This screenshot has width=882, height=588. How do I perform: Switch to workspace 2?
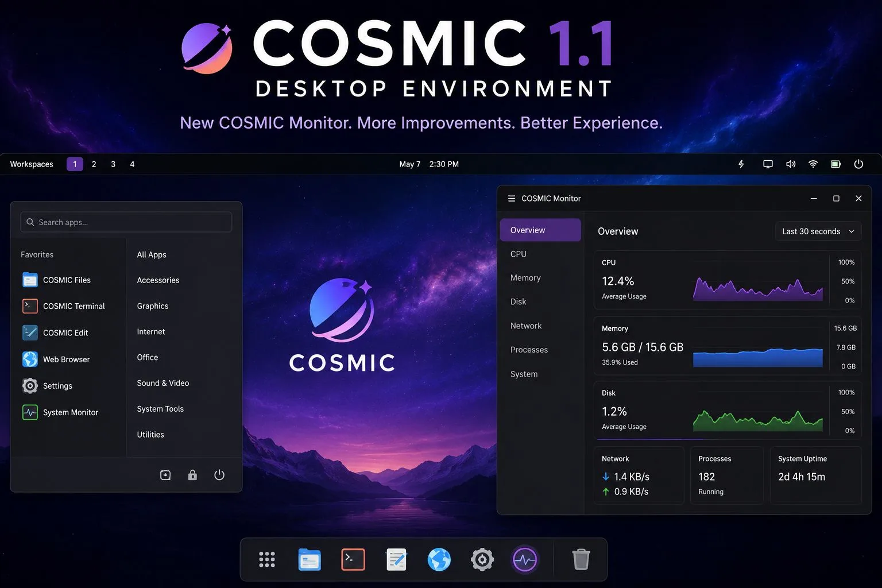(x=94, y=164)
